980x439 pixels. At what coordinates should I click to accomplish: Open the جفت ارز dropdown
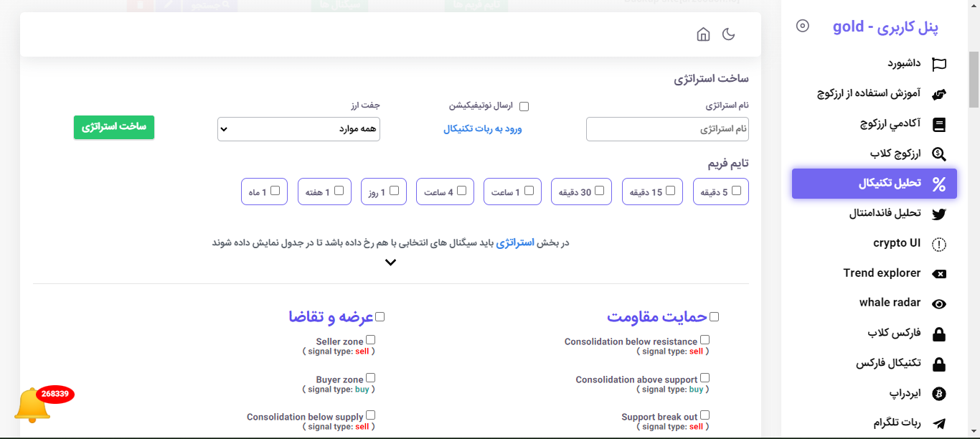point(298,129)
